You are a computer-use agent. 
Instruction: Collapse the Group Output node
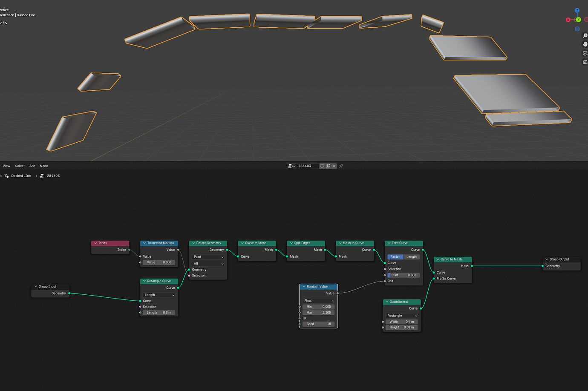click(547, 259)
